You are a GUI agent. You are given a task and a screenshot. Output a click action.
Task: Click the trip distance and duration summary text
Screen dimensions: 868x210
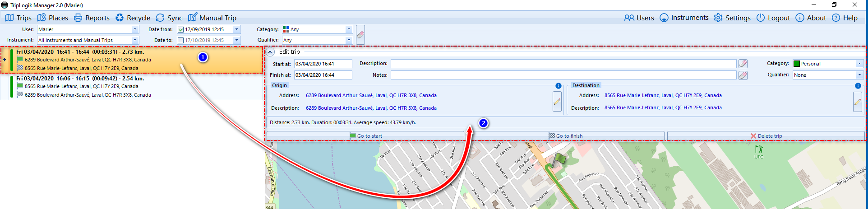click(343, 122)
